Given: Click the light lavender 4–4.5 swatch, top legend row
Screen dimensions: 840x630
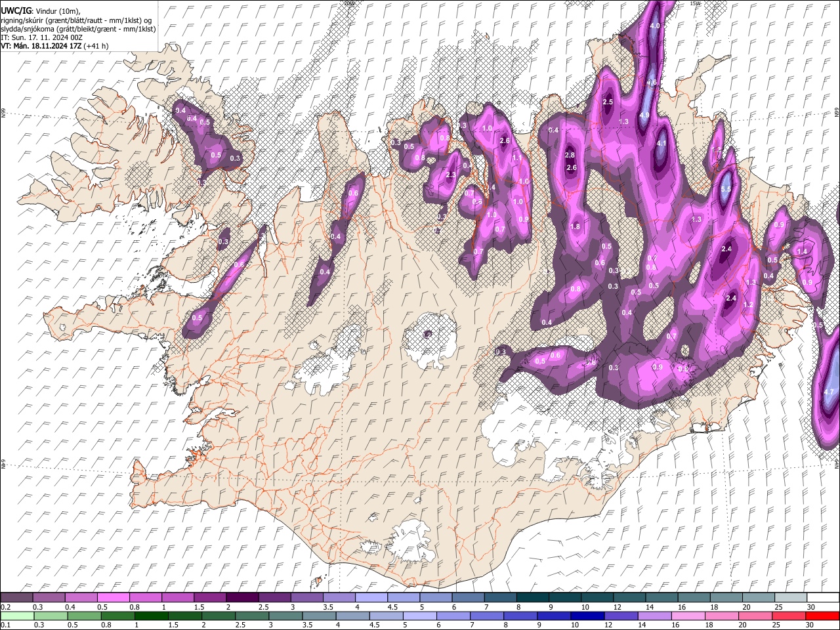Looking at the screenshot, I should pos(371,597).
